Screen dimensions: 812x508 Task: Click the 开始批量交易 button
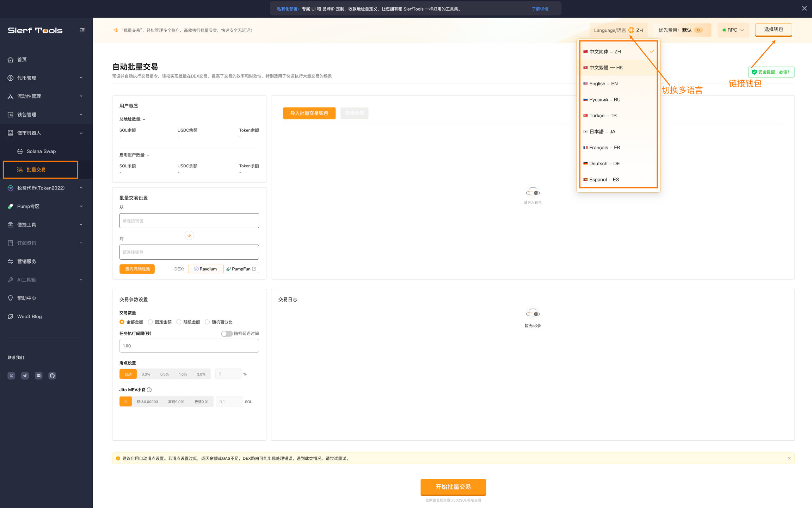pyautogui.click(x=453, y=487)
